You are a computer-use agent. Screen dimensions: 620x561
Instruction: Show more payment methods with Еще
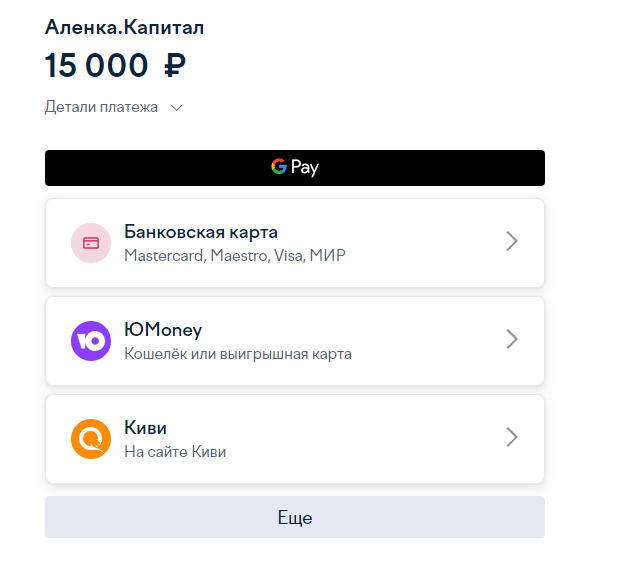click(x=295, y=517)
